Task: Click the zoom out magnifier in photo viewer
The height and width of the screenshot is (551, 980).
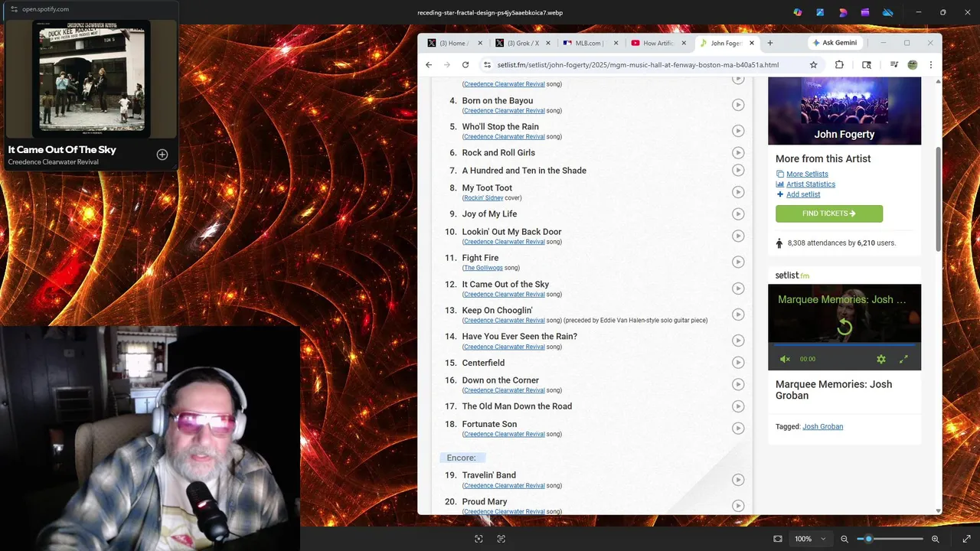Action: [844, 539]
